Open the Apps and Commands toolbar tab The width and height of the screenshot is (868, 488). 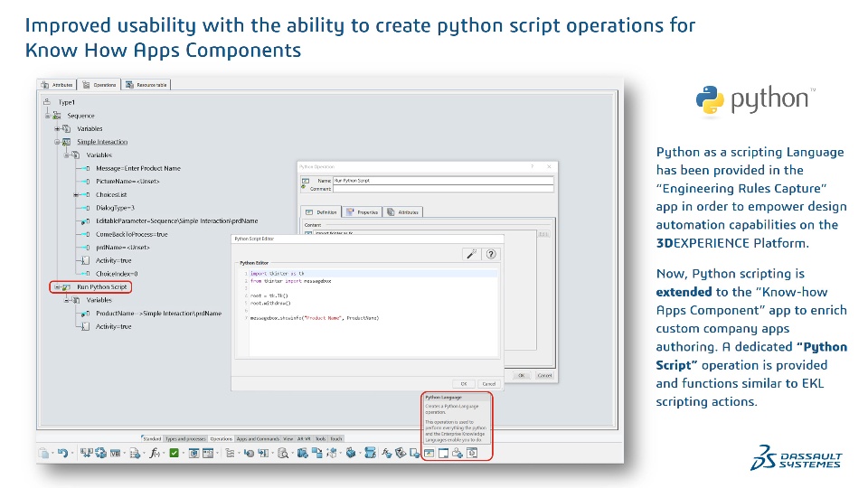[258, 439]
